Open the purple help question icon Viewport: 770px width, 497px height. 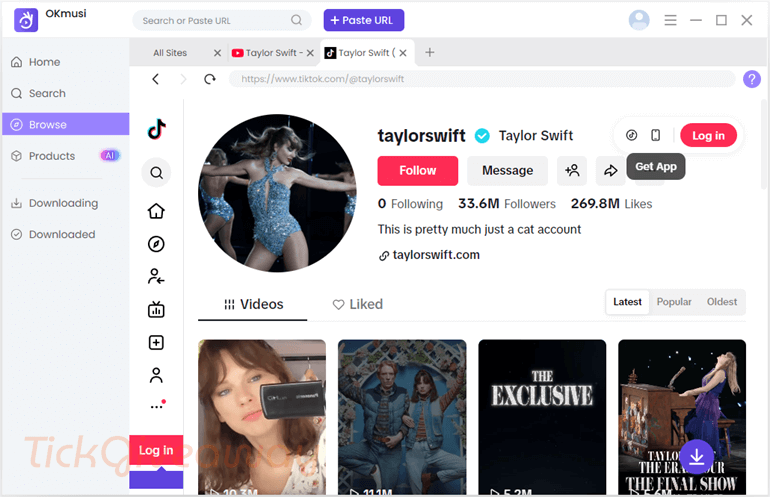pos(751,79)
